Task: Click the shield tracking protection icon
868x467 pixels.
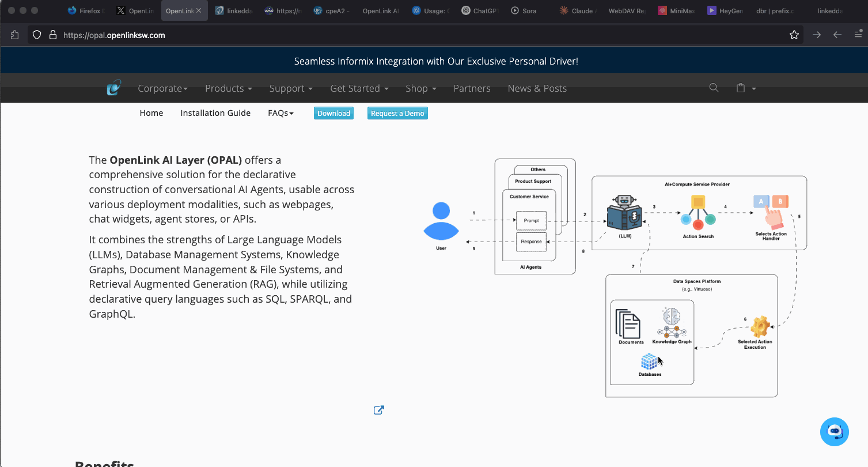Action: (x=37, y=35)
